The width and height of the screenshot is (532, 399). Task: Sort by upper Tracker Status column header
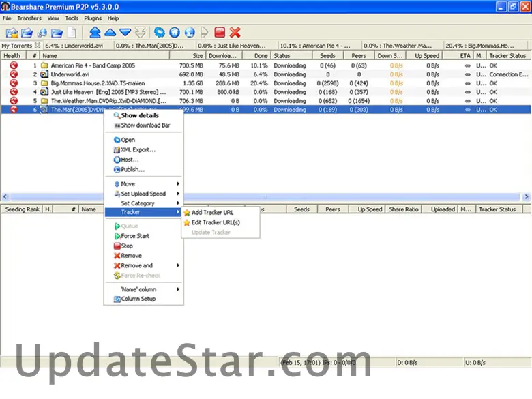507,56
